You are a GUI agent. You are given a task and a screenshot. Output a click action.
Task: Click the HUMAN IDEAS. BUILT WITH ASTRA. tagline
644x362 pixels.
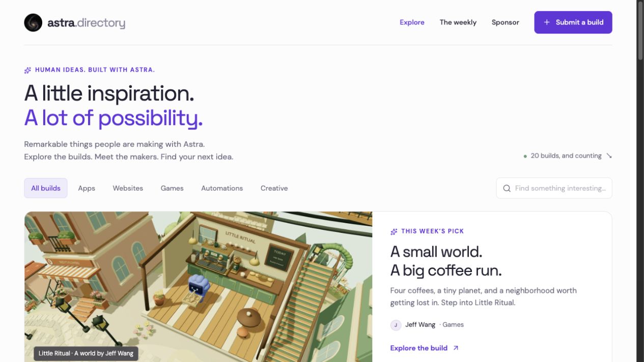(x=95, y=70)
